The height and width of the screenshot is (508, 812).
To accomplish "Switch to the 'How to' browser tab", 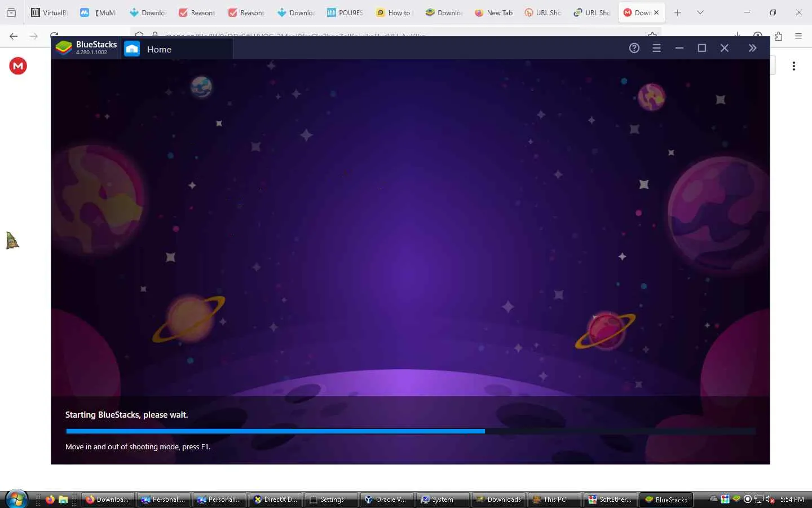I will [394, 12].
